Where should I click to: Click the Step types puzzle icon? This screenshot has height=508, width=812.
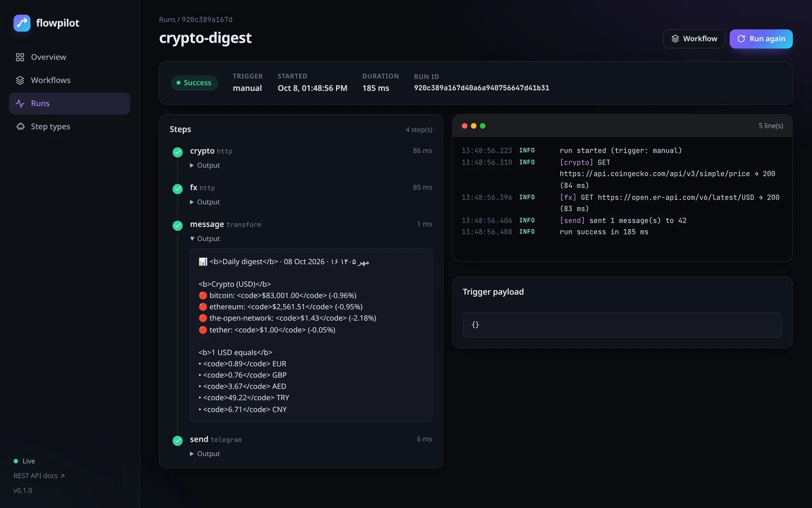20,126
